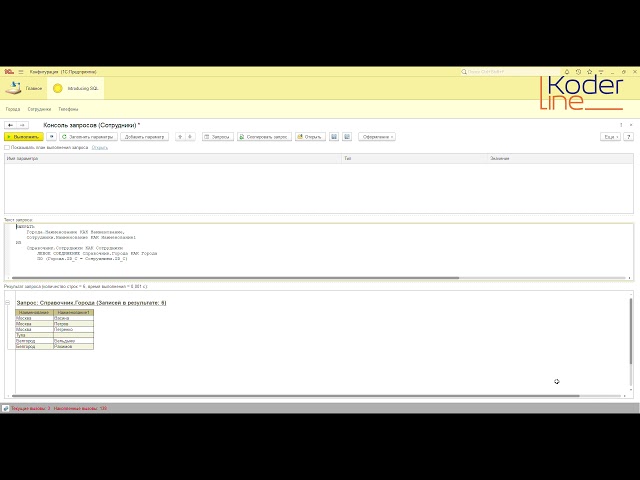This screenshot has width=640, height=480.
Task: Click the Запрос: Справочник.Города result heading
Action: click(91, 302)
